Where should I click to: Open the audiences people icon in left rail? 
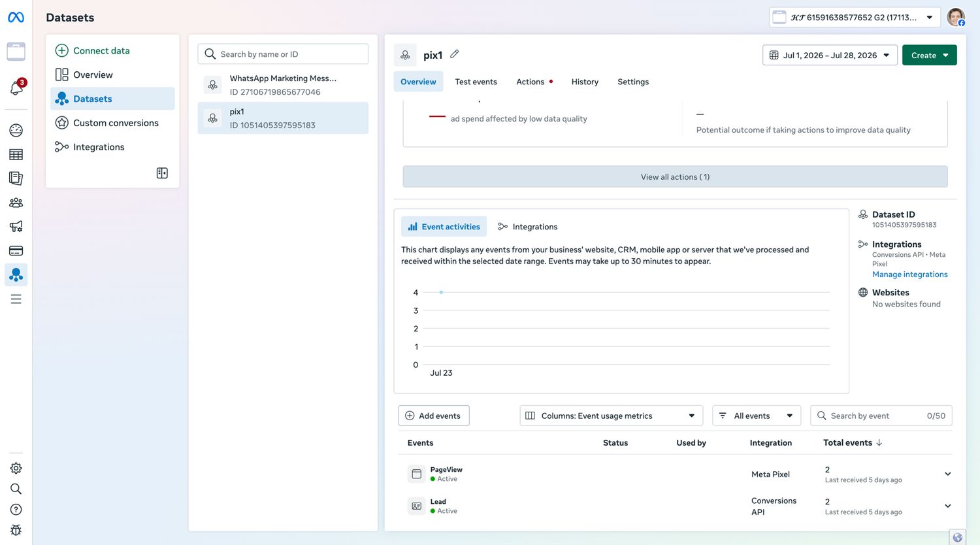[x=16, y=203]
